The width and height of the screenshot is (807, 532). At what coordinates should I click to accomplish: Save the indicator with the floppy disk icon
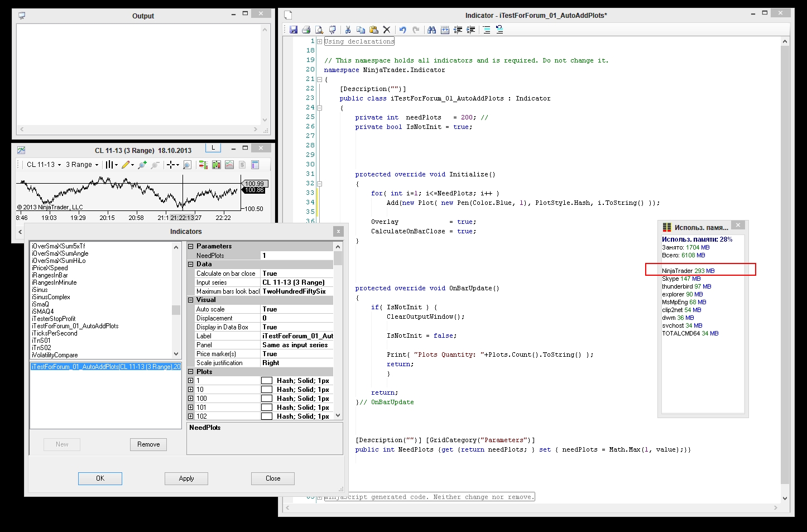[x=294, y=30]
